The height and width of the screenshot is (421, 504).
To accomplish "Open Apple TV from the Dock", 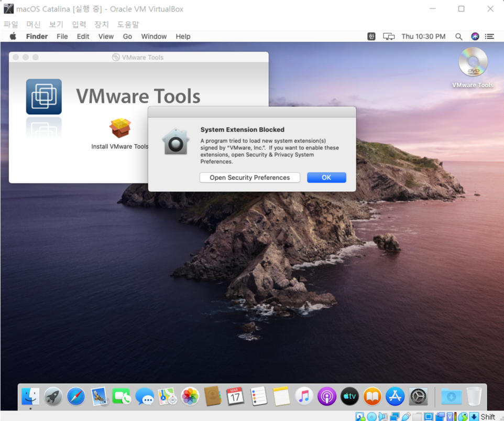I will [x=350, y=396].
